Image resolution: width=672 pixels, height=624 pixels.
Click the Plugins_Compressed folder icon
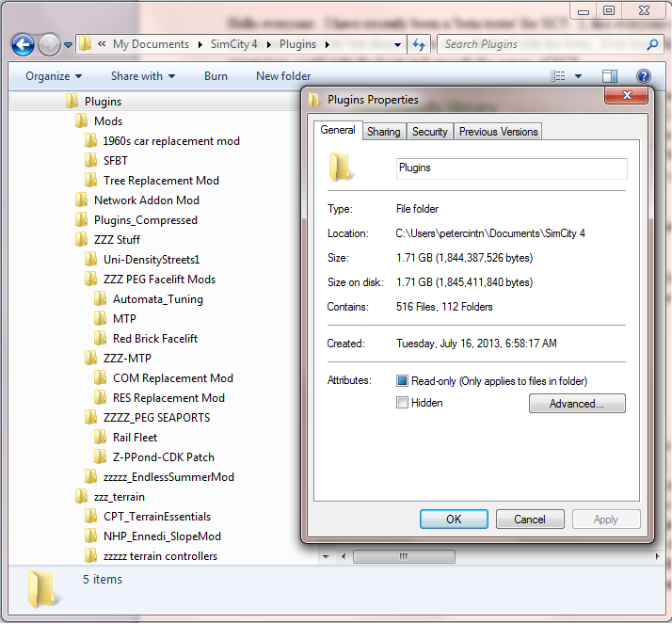click(82, 220)
